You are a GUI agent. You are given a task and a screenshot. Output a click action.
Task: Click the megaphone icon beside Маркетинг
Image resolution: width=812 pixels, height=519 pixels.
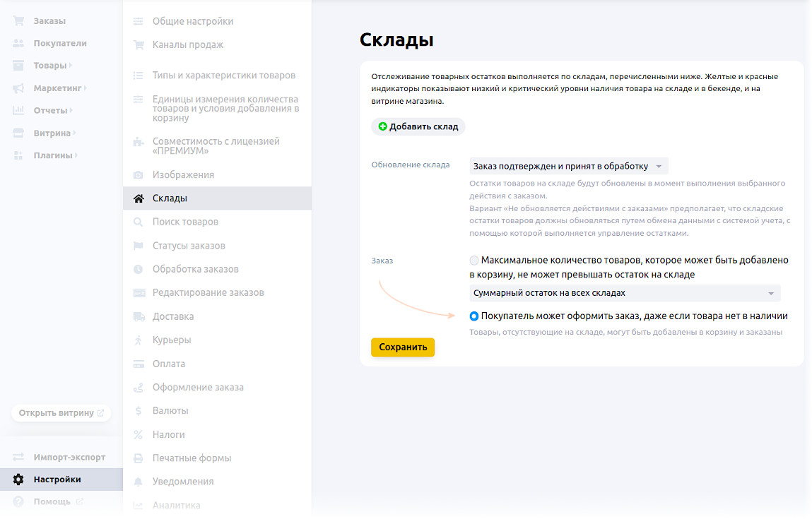coord(18,88)
